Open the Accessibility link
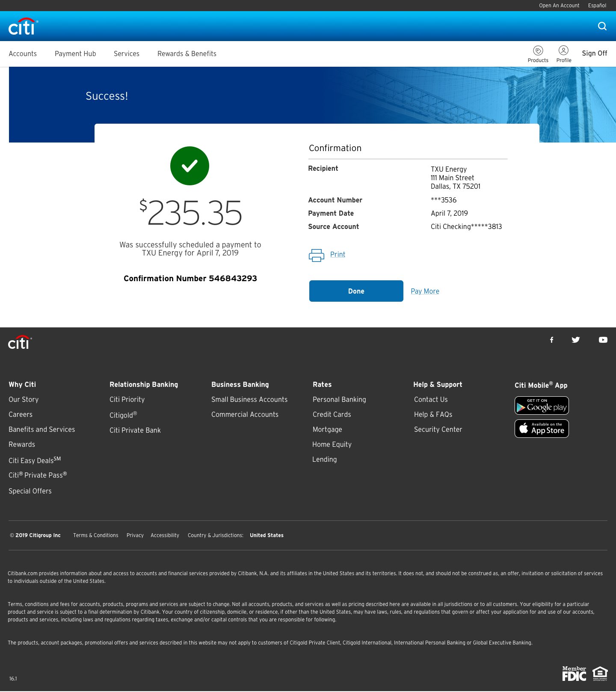 tap(165, 535)
